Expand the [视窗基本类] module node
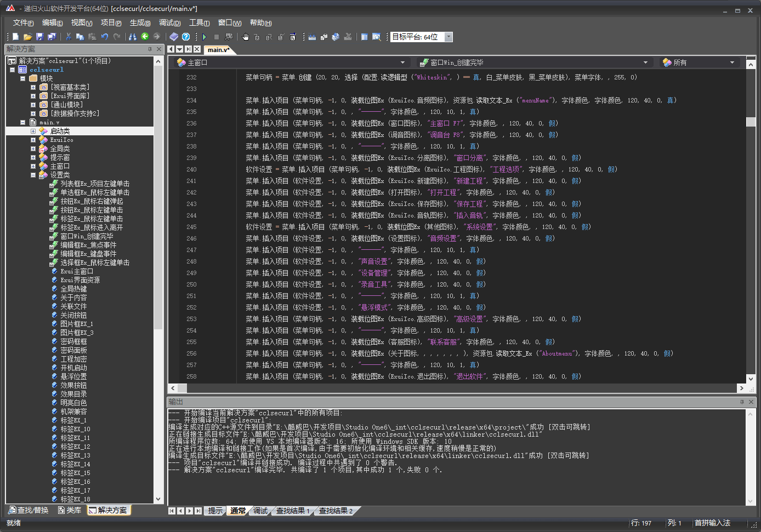The image size is (761, 532). pos(33,87)
